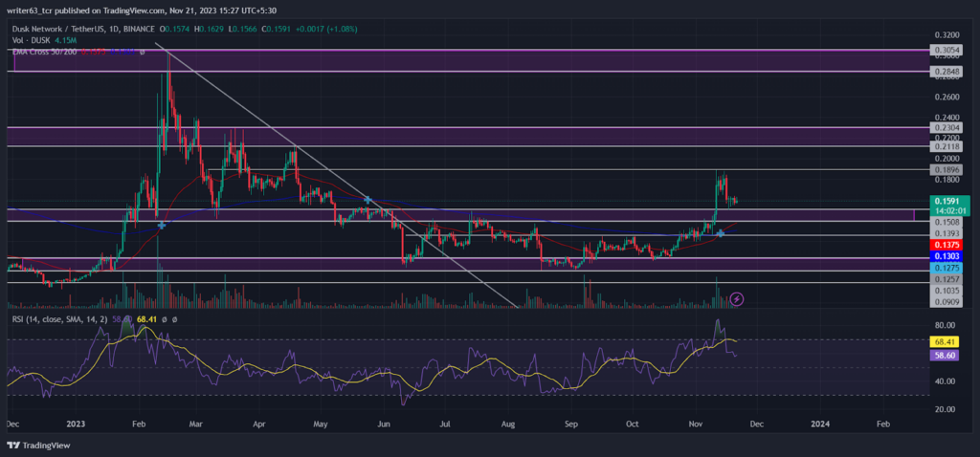The width and height of the screenshot is (980, 457).
Task: Click the ø symbol after EMA Cross values
Action: 142,52
